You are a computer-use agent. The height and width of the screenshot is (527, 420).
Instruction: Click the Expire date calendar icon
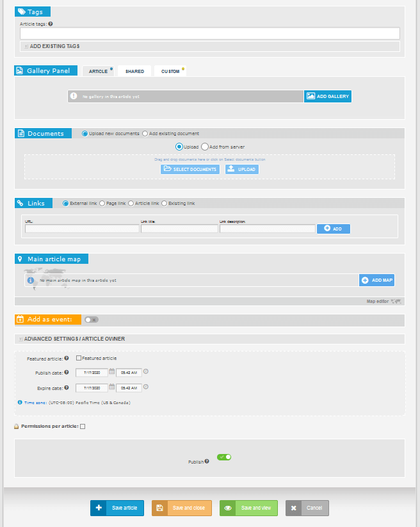tap(111, 387)
